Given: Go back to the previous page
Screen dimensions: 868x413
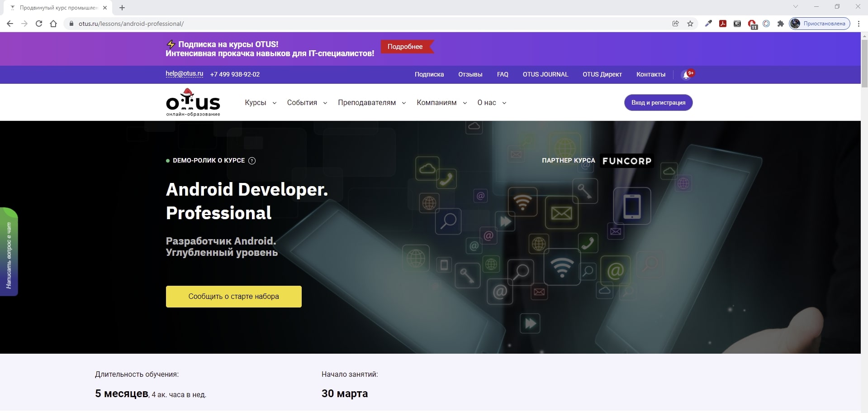Looking at the screenshot, I should click(10, 24).
